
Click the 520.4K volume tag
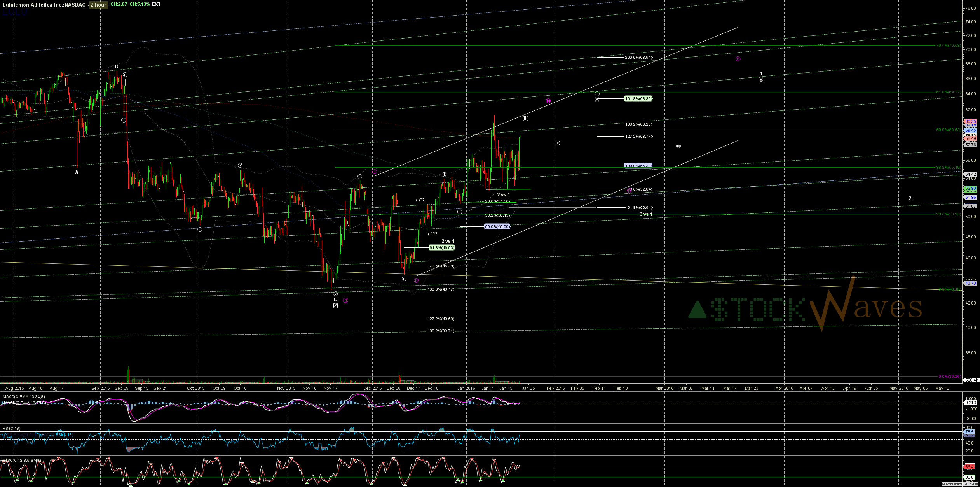[x=971, y=380]
